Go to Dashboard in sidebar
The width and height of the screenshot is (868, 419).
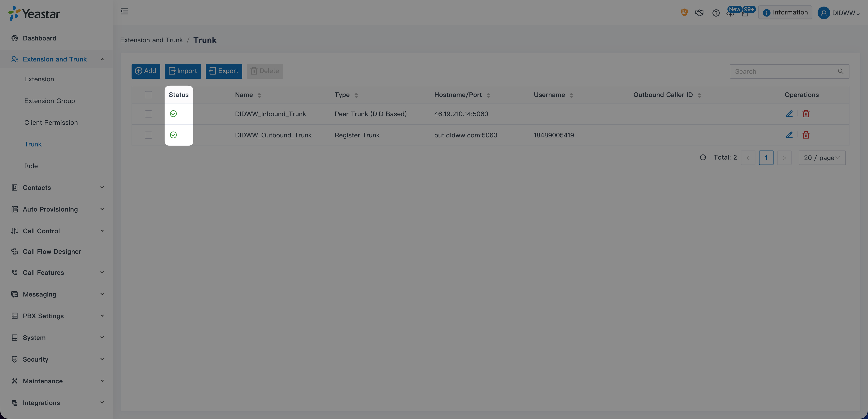coord(39,38)
